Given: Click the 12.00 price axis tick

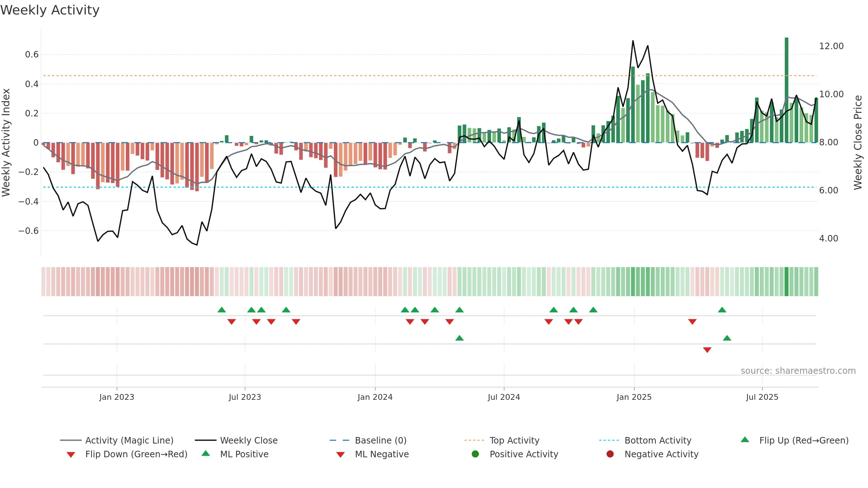Looking at the screenshot, I should pos(831,46).
